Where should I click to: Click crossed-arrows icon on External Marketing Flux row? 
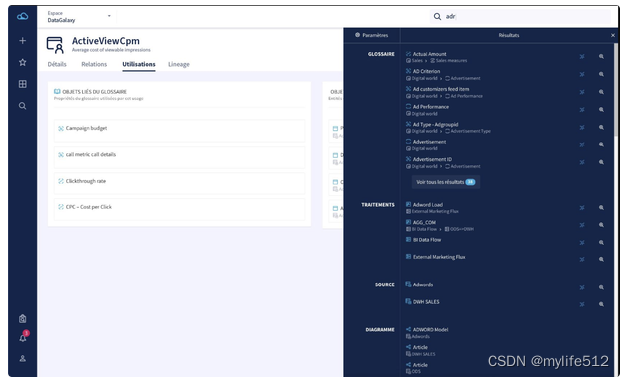[582, 259]
